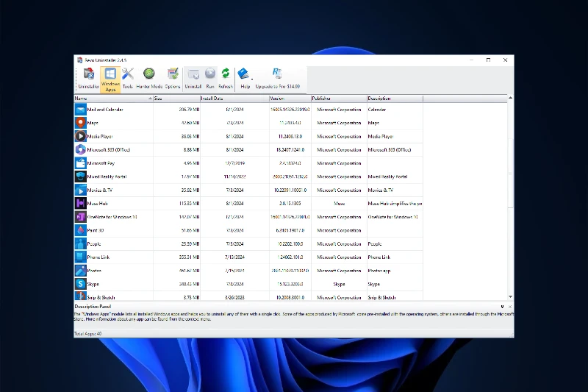588x392 pixels.
Task: Open dropdown arrow next to Help
Action: coord(252,79)
